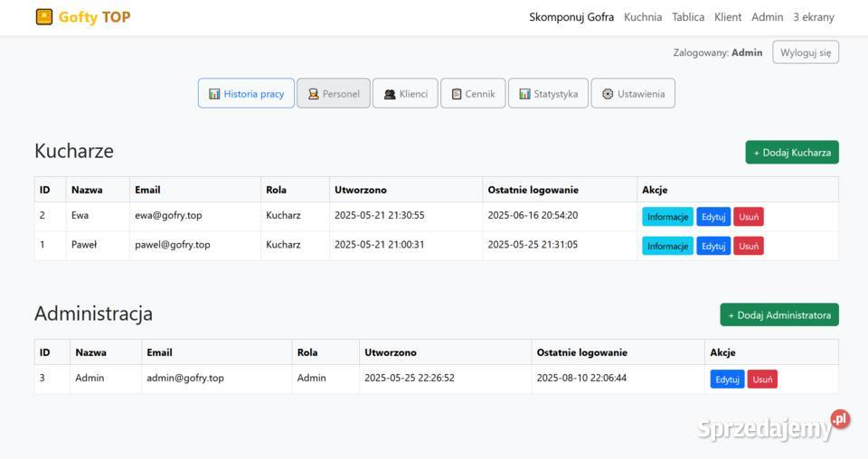
Task: Switch to the Personel tab
Action: [x=334, y=93]
